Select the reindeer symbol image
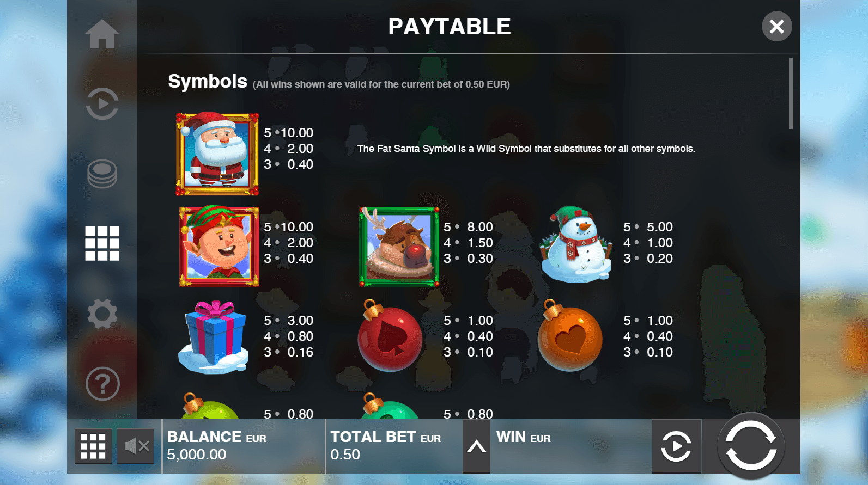 [399, 247]
